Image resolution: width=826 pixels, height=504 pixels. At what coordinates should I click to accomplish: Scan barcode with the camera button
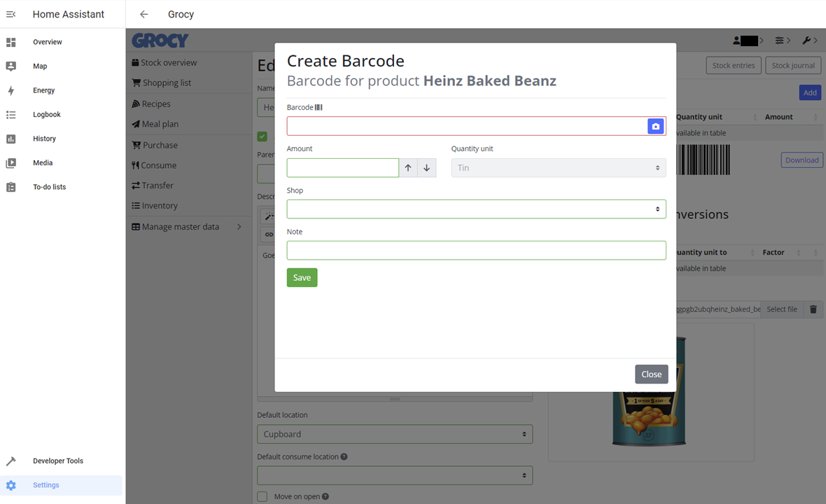click(655, 127)
